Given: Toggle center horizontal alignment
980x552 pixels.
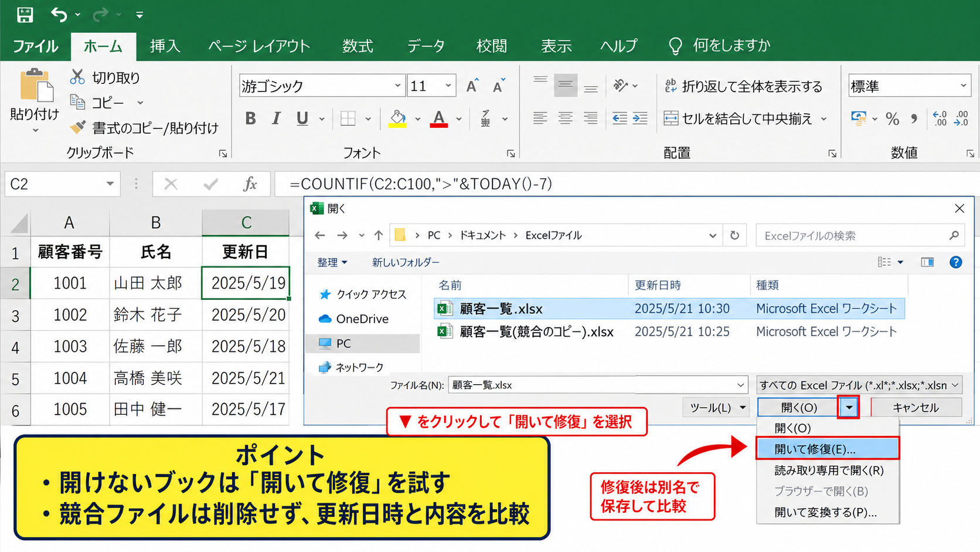Looking at the screenshot, I should (566, 118).
